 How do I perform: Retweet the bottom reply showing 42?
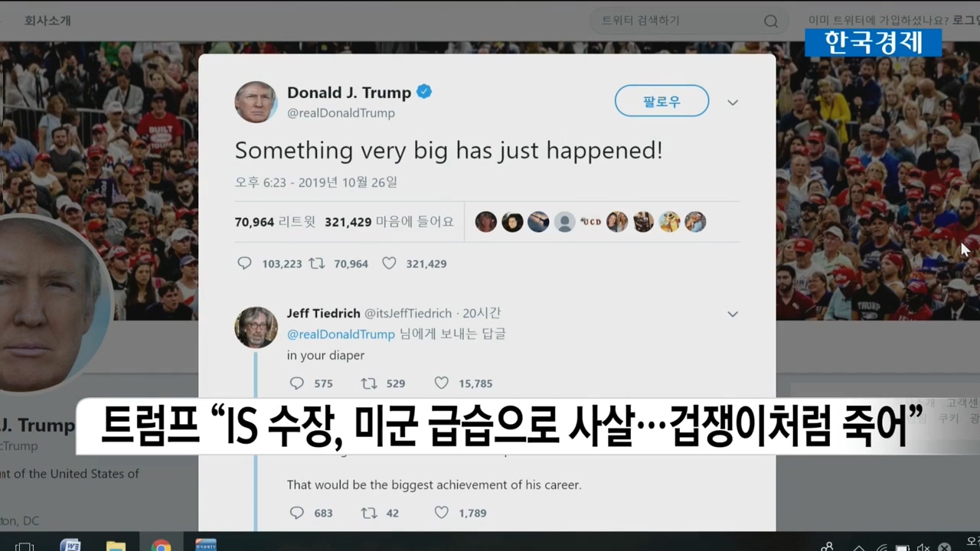pyautogui.click(x=369, y=513)
